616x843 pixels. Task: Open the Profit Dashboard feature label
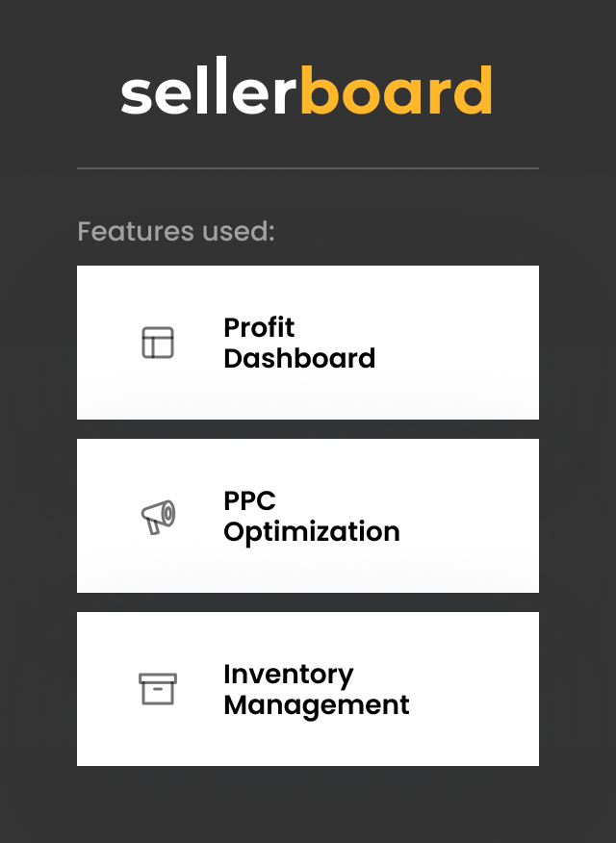pyautogui.click(x=299, y=343)
